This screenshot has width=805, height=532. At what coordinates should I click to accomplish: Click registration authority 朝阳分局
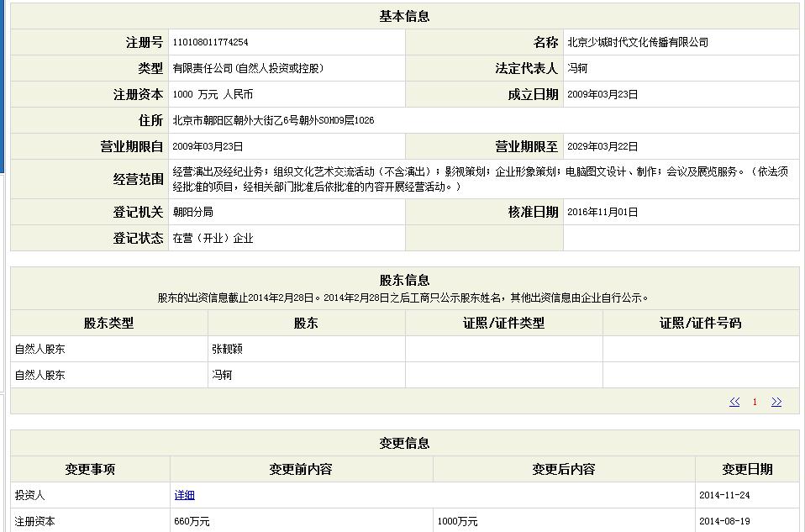click(193, 212)
